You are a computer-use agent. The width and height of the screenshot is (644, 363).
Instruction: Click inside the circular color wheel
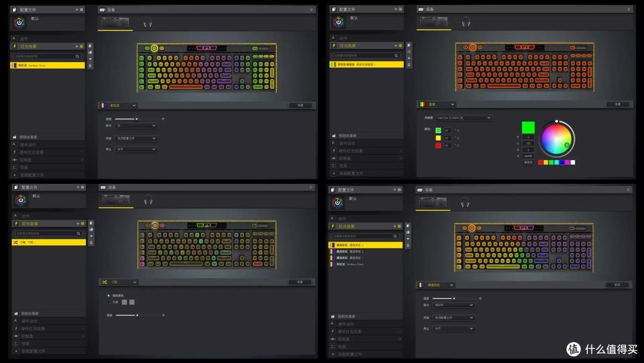click(556, 139)
